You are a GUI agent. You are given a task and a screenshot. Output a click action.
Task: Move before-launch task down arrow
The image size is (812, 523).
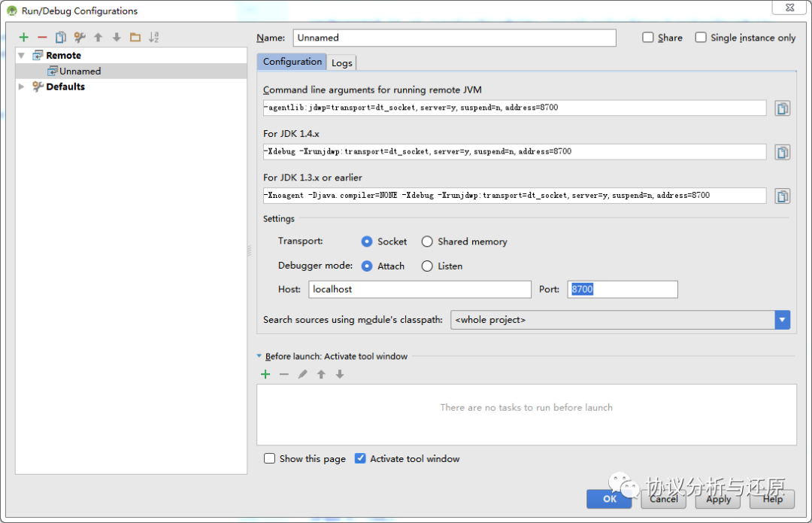click(x=340, y=374)
